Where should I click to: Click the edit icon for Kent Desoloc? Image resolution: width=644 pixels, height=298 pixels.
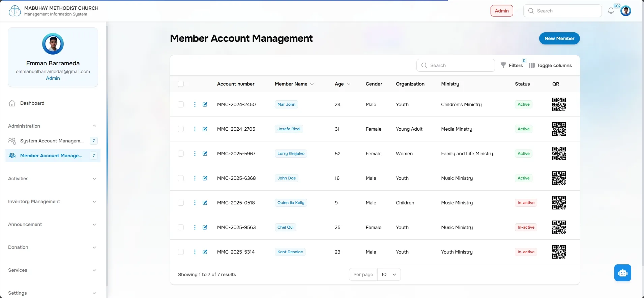(205, 252)
